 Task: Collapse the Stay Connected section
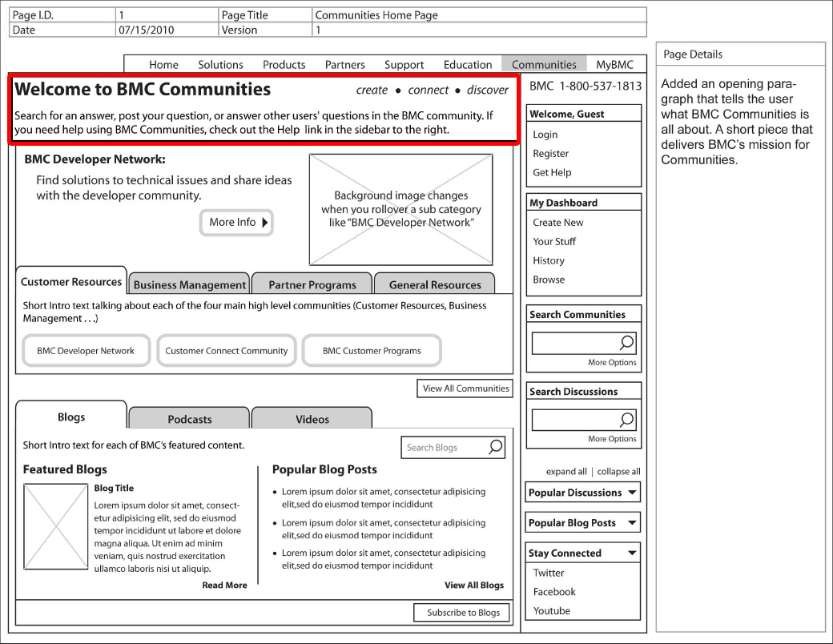[x=633, y=553]
